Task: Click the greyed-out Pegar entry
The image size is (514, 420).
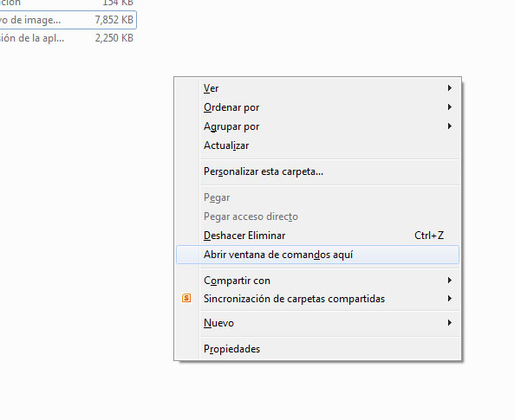Action: point(317,197)
